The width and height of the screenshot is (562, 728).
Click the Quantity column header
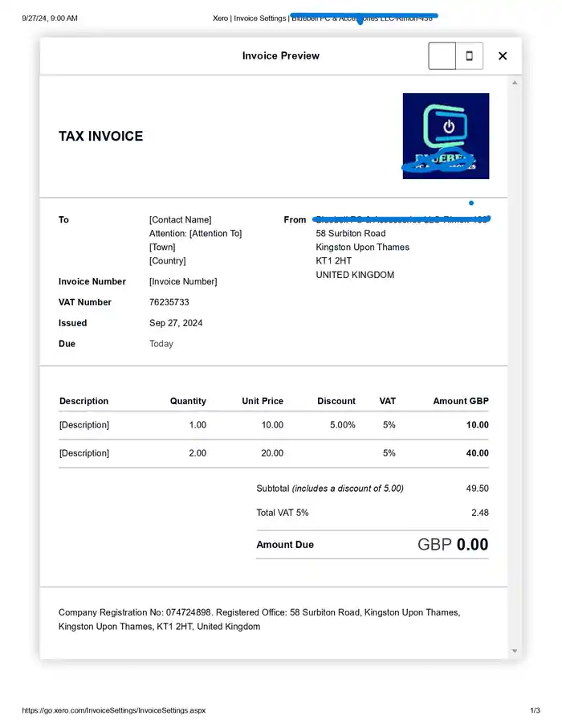pos(188,401)
